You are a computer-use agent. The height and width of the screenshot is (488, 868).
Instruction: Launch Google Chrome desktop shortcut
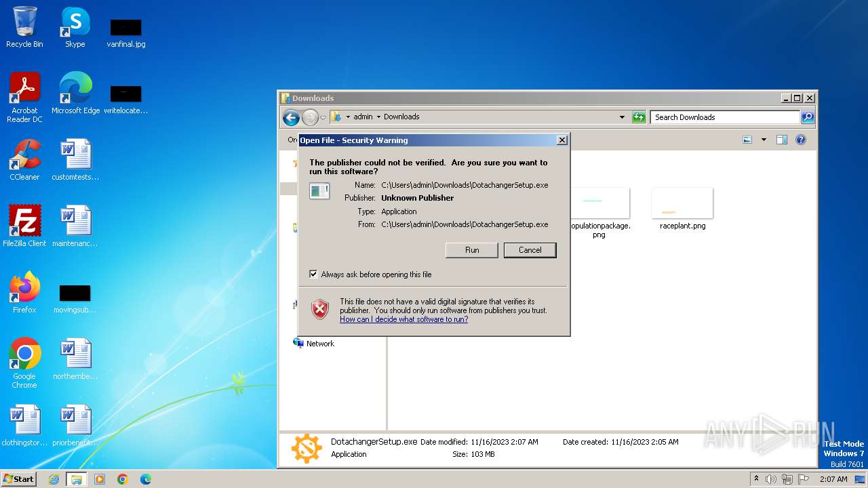pyautogui.click(x=24, y=363)
